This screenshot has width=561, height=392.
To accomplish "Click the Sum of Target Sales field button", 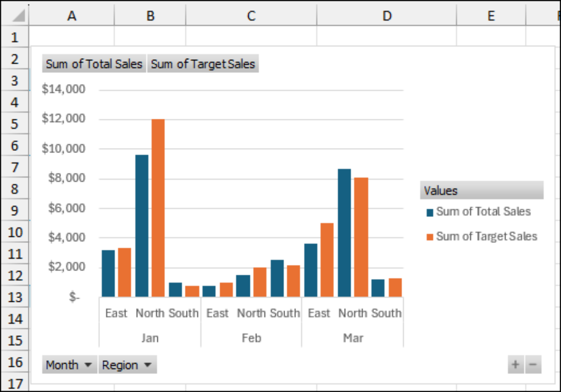I will tap(203, 64).
